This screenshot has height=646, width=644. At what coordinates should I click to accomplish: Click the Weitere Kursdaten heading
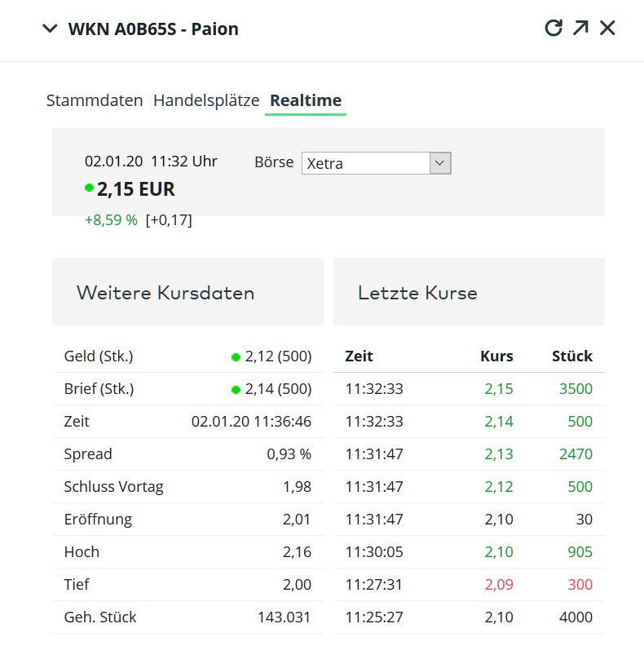tap(165, 293)
